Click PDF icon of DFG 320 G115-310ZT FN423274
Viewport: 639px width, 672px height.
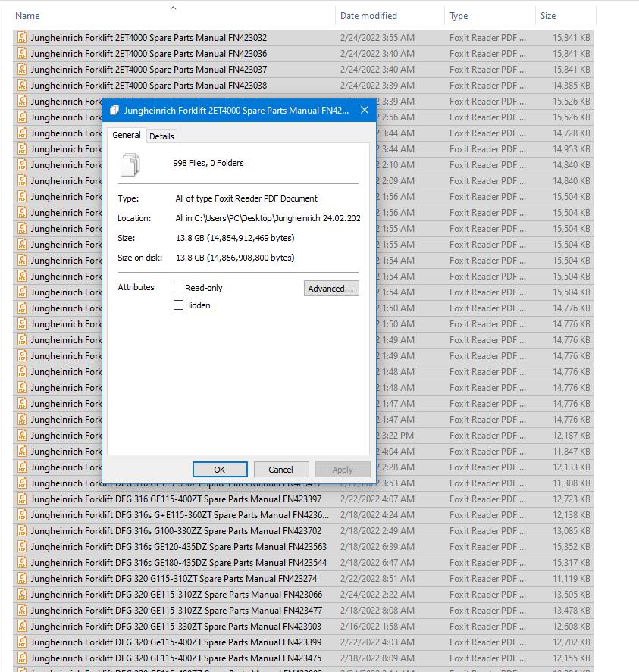[22, 579]
